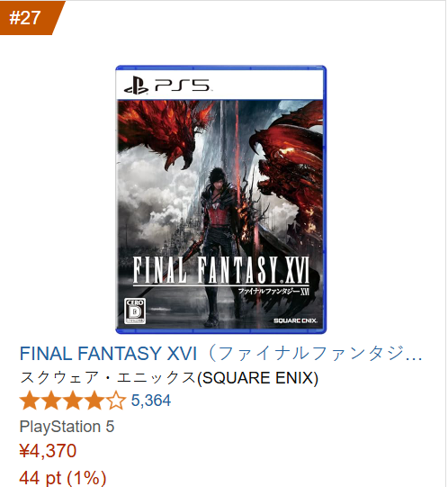The width and height of the screenshot is (448, 487).
Task: Click the SQUARE ENIX logo on cover
Action: click(295, 320)
